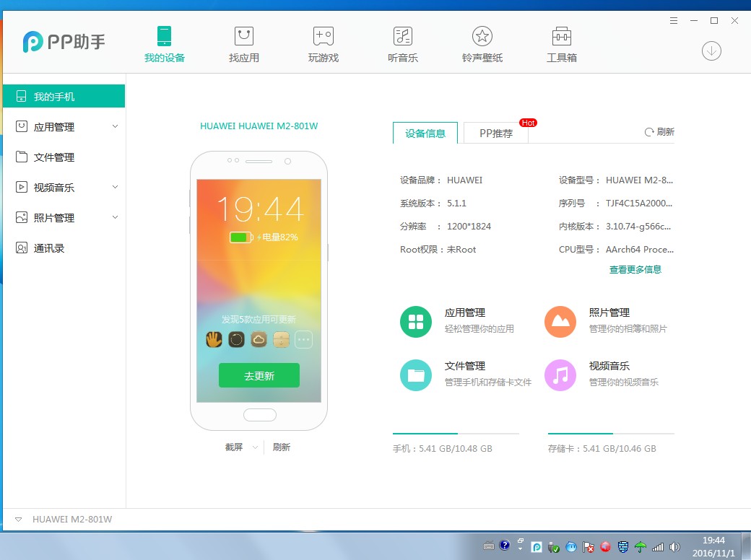Viewport: 751px width, 560px height.
Task: Click 刷新 below the phone preview
Action: [x=282, y=447]
